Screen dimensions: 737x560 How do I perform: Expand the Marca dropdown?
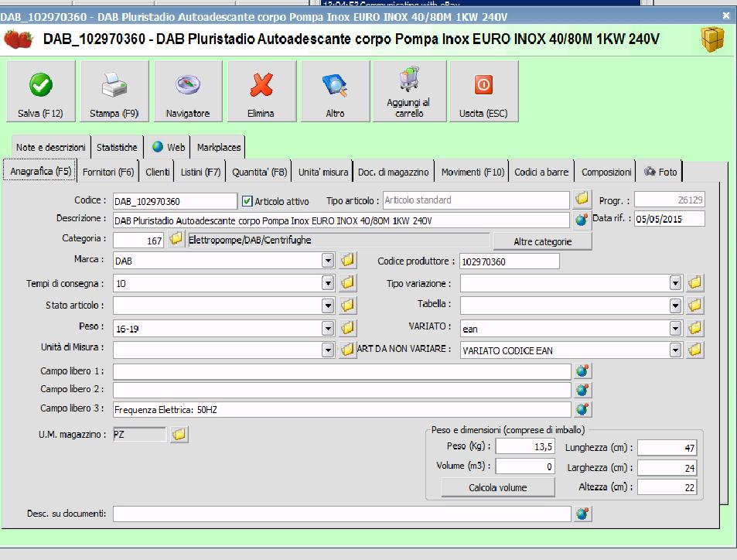click(329, 261)
